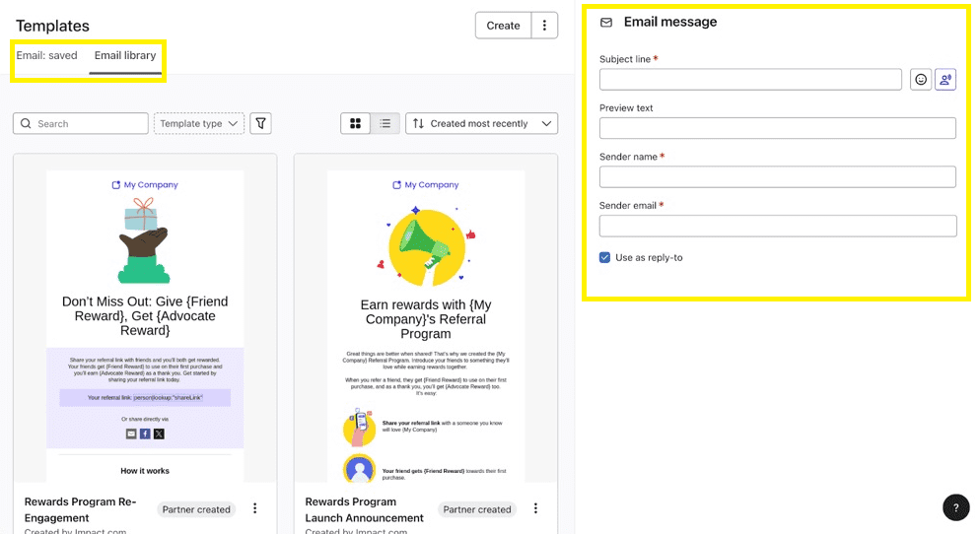Open options menu for Rewards Program Re-Engagement
The height and width of the screenshot is (534, 980).
tap(255, 508)
